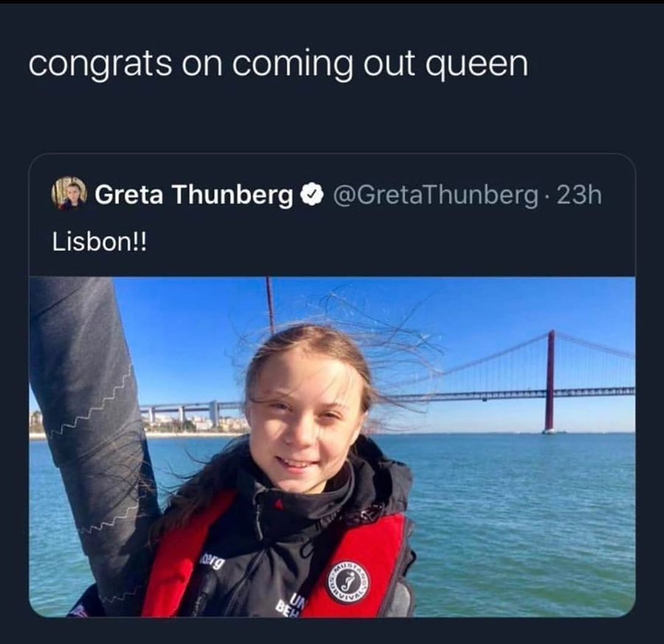Click the mast cable at top of photo
Screen dimensions: 664x644
270,305
